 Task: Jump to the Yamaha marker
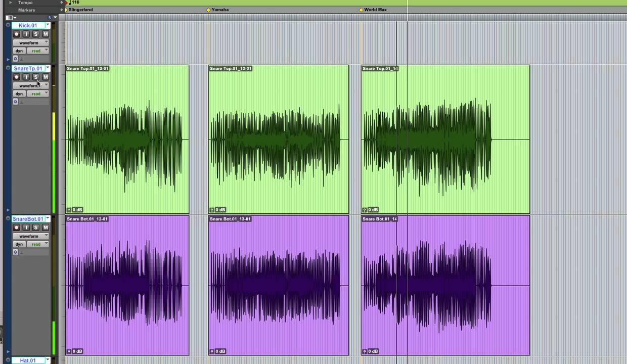point(218,10)
